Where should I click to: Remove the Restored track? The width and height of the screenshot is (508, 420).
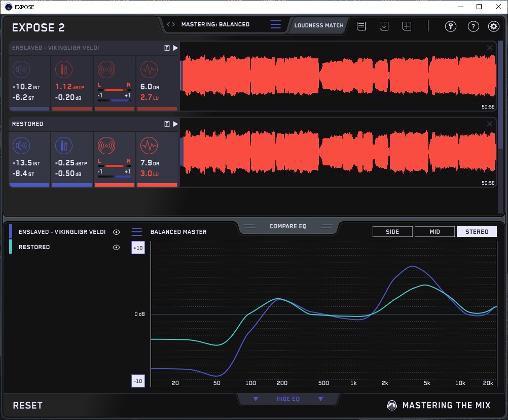coord(490,124)
